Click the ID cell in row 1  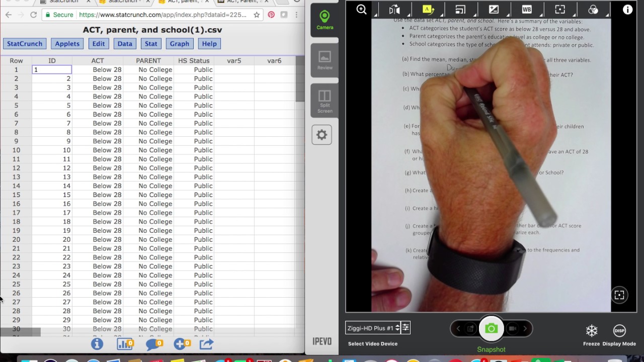pos(52,70)
